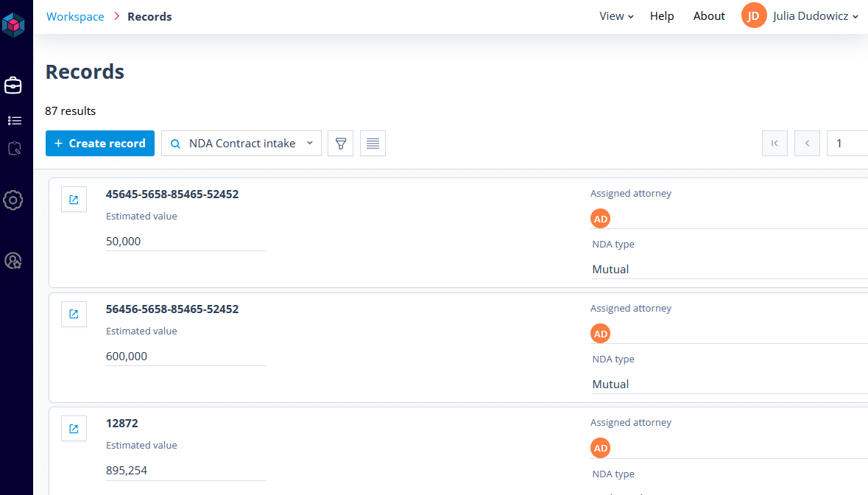
Task: Click the page number input field
Action: (x=847, y=144)
